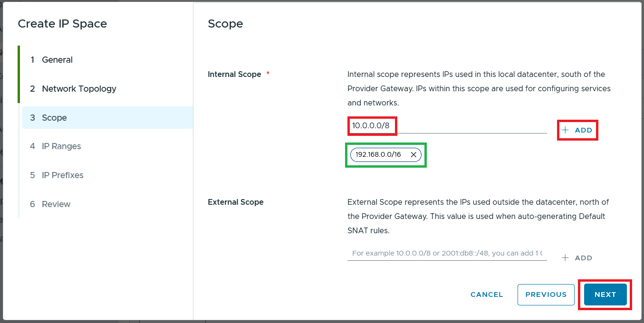Open the Review step
The width and height of the screenshot is (644, 323).
coord(56,204)
